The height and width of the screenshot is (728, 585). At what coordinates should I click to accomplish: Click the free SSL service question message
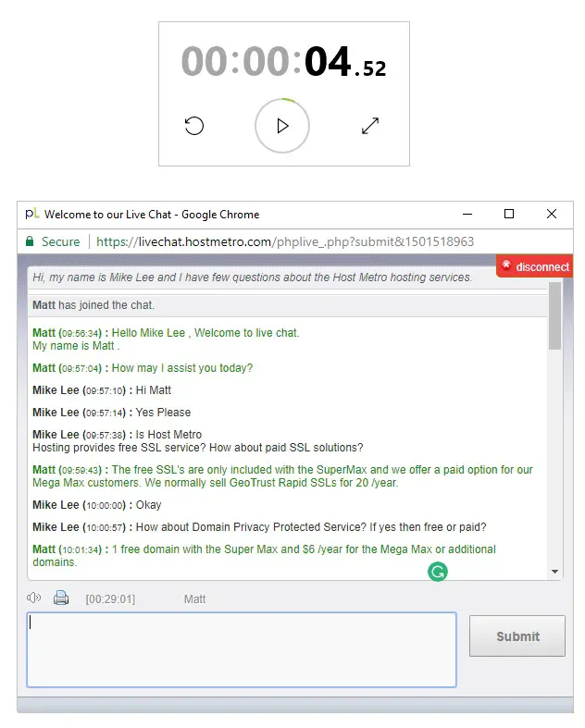(197, 441)
